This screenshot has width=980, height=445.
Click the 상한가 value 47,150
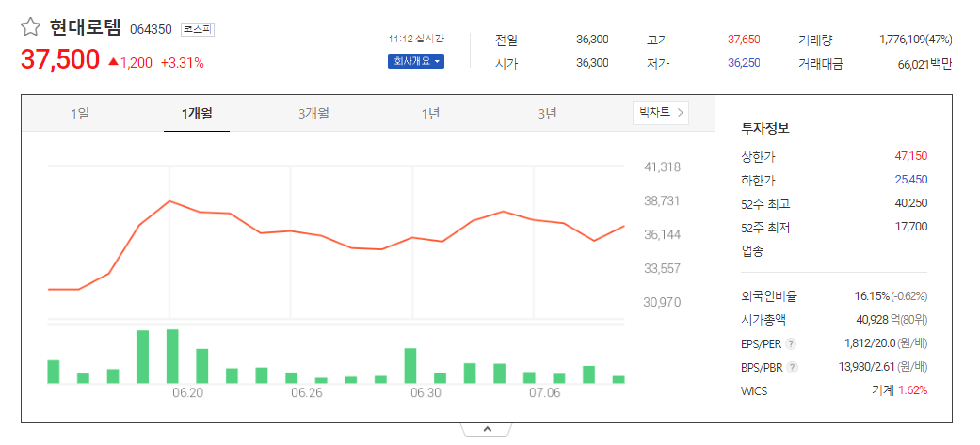(911, 156)
